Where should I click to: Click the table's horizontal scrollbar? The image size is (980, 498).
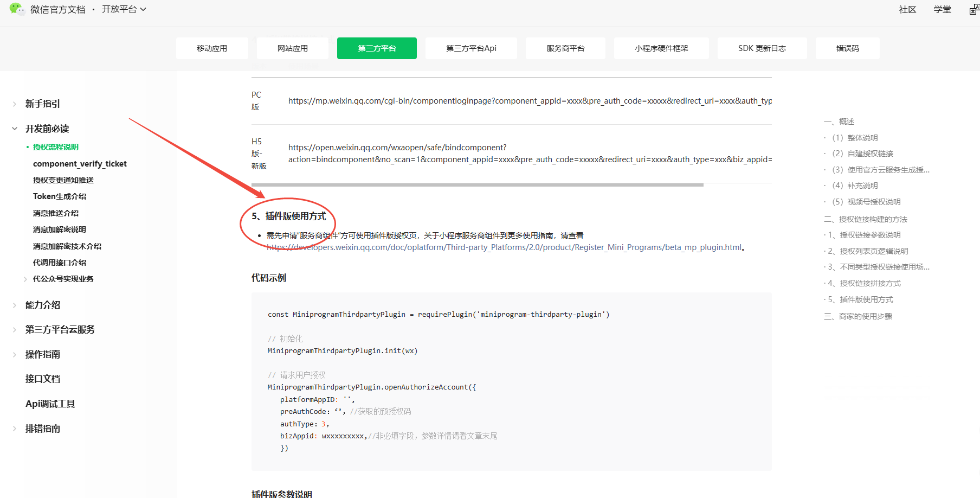coord(478,185)
